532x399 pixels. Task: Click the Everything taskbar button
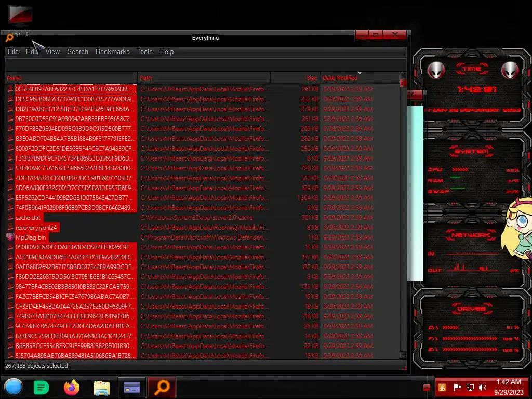[x=162, y=388]
